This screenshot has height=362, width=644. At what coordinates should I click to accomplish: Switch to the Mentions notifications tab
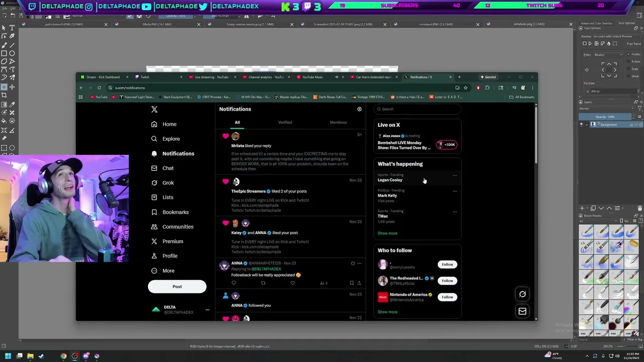click(338, 122)
